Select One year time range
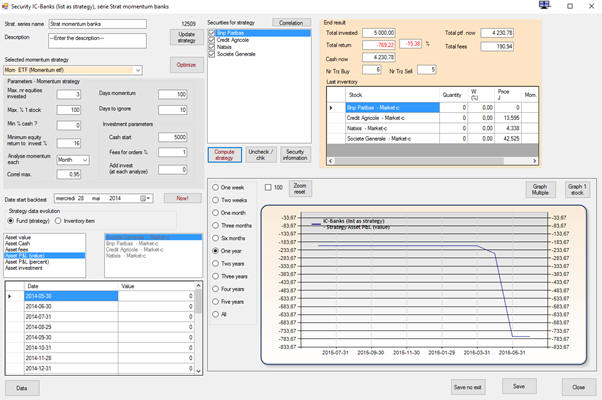The width and height of the screenshot is (602, 400). [x=215, y=251]
